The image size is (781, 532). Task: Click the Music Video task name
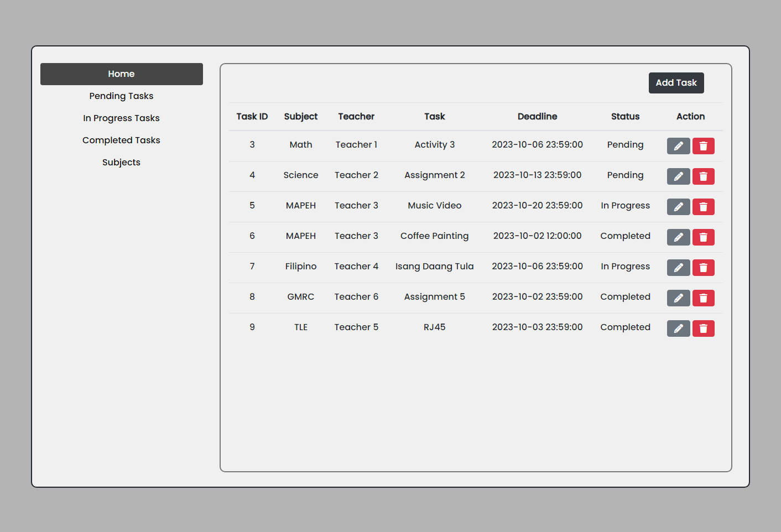click(x=435, y=206)
